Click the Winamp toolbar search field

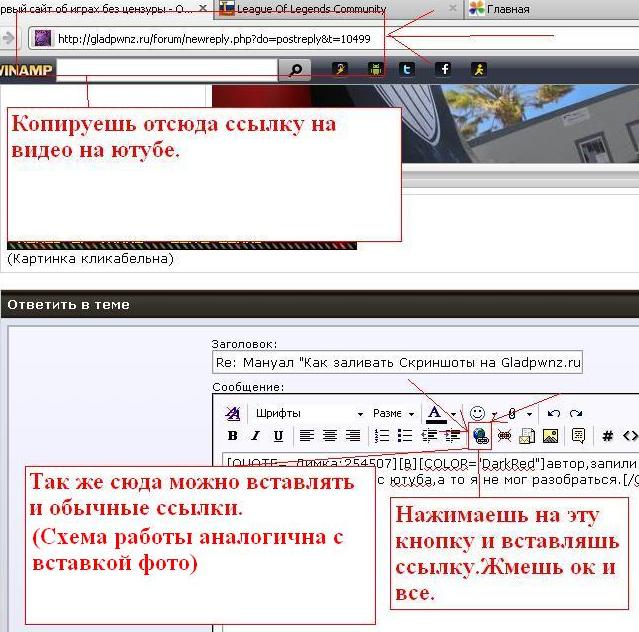167,70
